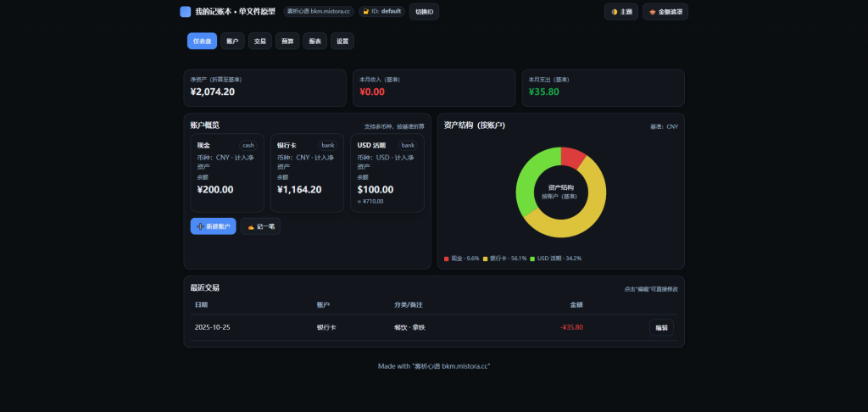Click 编辑 on the 2025-10-25 transaction
Screen dimensions: 868x412
click(x=661, y=327)
